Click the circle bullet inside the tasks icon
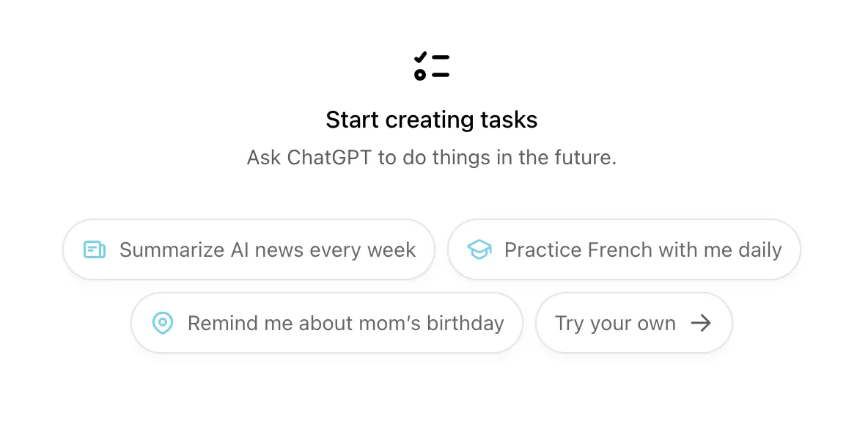The height and width of the screenshot is (427, 868). (x=420, y=75)
